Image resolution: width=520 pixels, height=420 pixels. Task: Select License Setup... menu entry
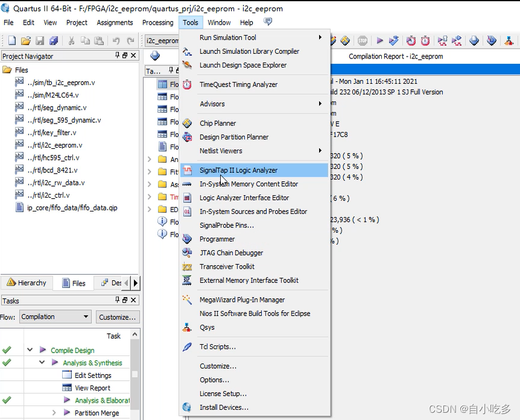255,394
